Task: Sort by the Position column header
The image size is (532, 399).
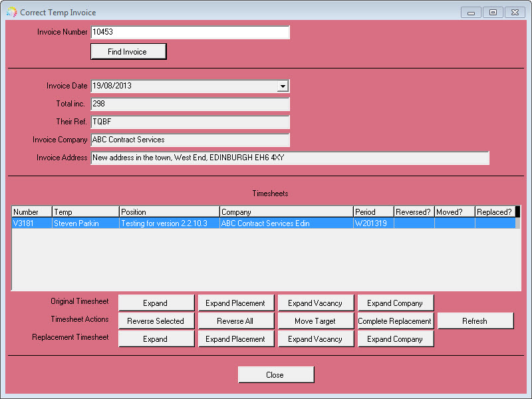Action: click(x=170, y=211)
